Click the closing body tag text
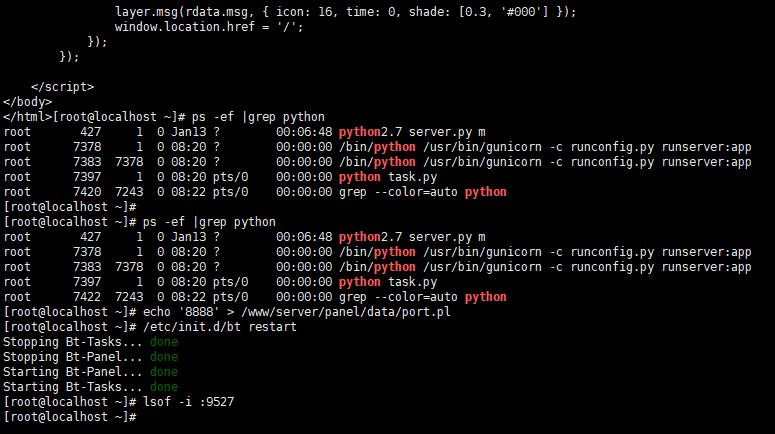775x434 pixels. [x=28, y=102]
